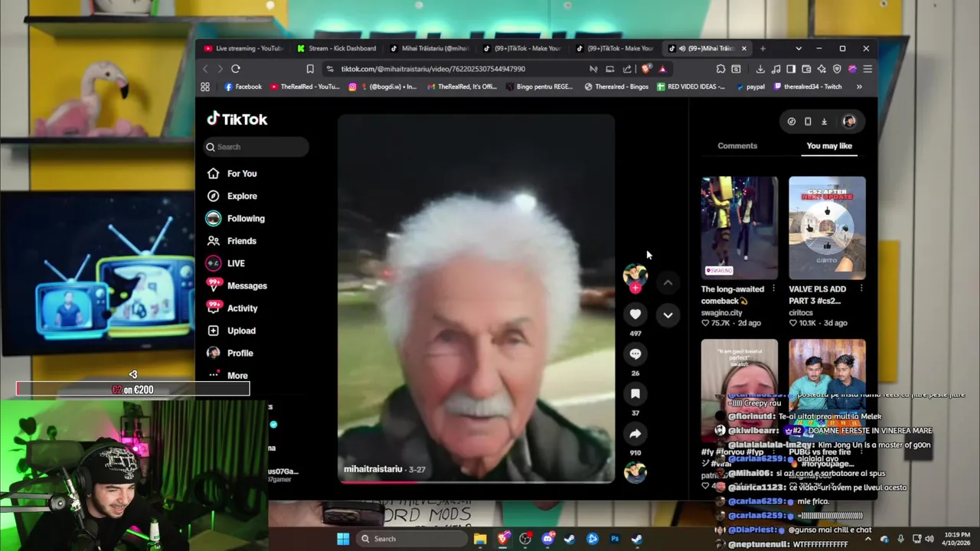Image resolution: width=980 pixels, height=551 pixels.
Task: Open the browser extensions puzzle icon
Action: click(720, 69)
